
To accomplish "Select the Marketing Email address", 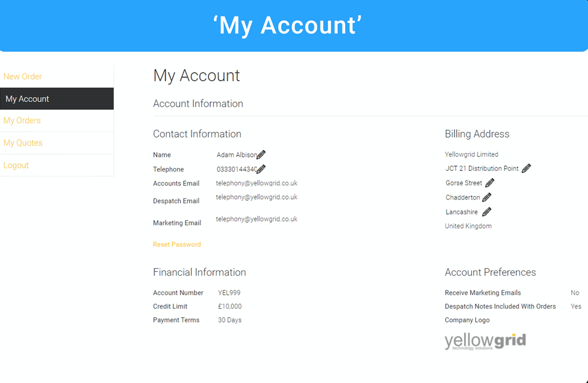I will click(x=256, y=218).
